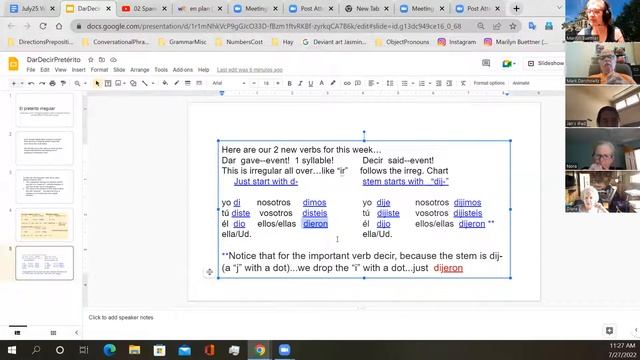Click the Border color pencil icon
This screenshot has height=360, width=640.
[x=176, y=83]
